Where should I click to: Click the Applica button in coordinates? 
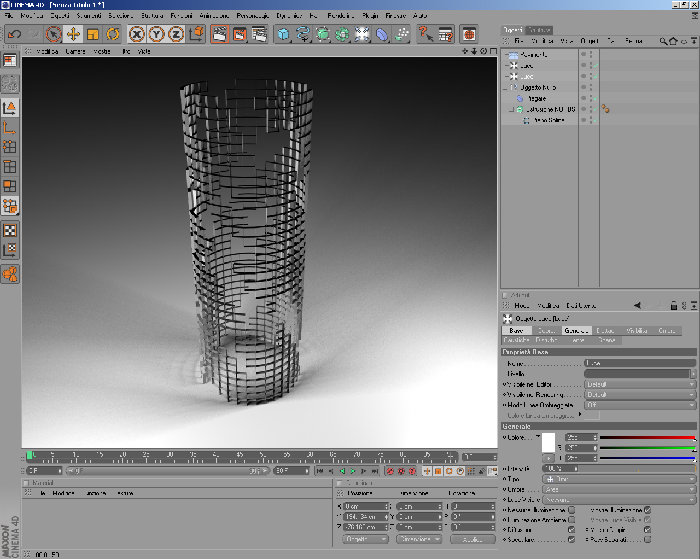click(x=472, y=539)
